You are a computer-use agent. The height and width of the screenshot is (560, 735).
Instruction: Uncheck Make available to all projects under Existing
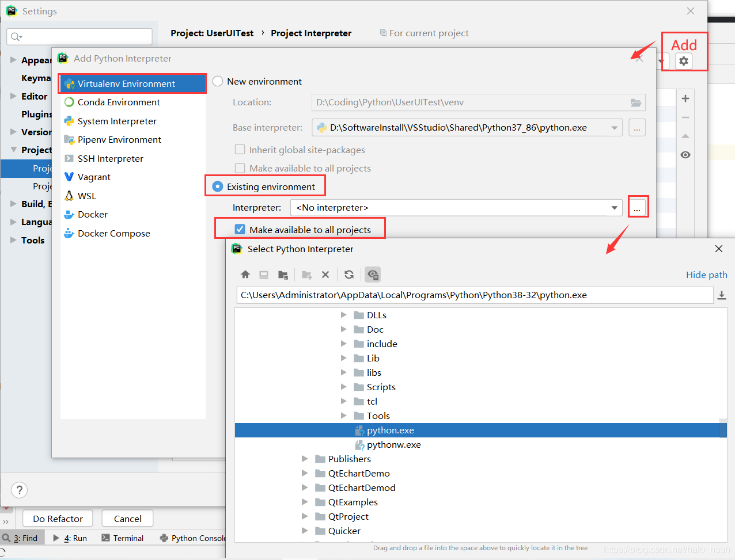[x=240, y=230]
